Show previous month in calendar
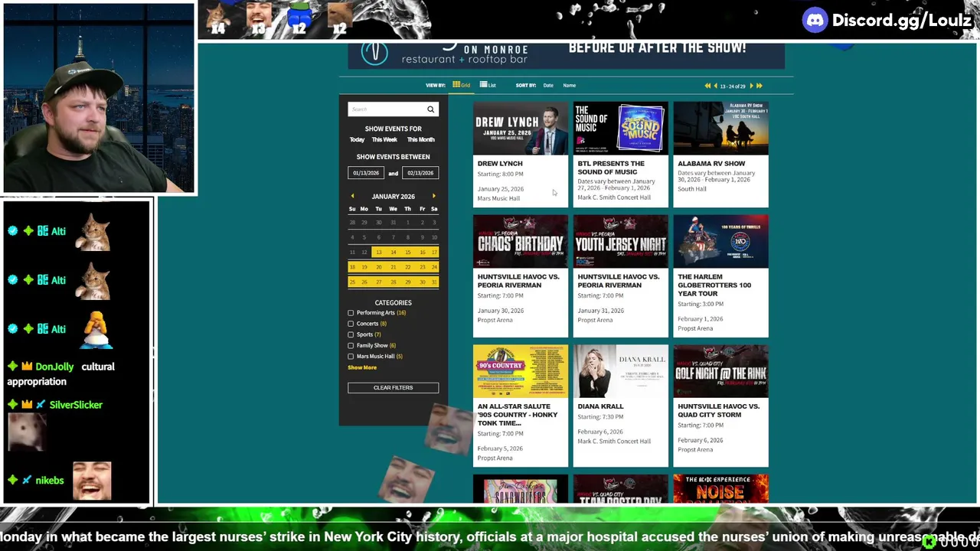Image resolution: width=980 pixels, height=551 pixels. [x=352, y=197]
